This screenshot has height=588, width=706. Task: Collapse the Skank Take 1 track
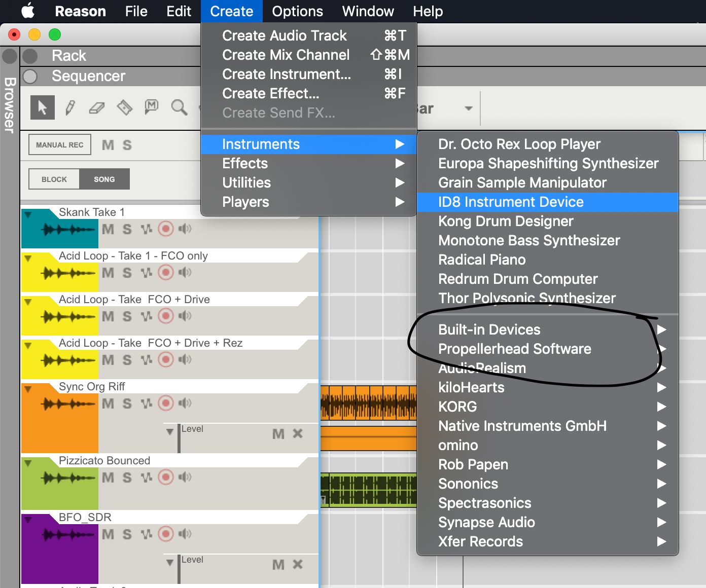(x=28, y=214)
